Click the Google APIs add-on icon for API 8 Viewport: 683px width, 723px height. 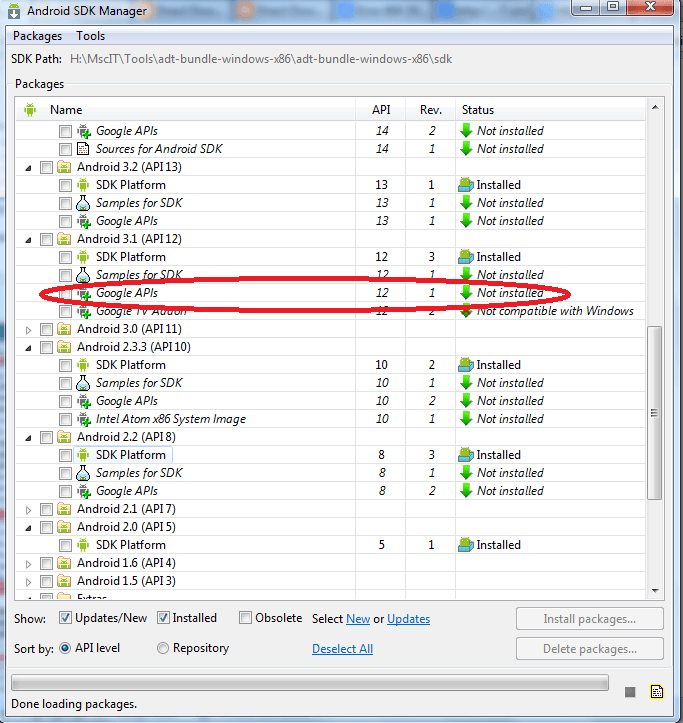(84, 491)
